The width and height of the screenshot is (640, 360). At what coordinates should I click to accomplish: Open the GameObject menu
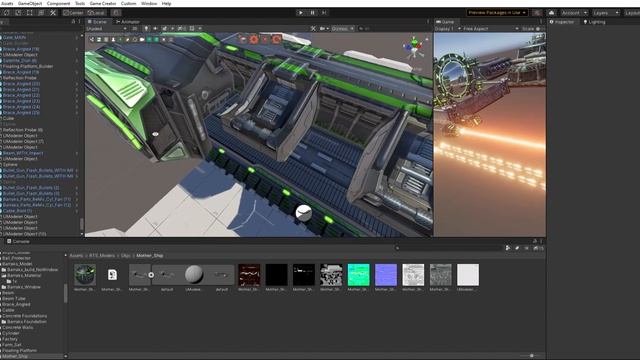pyautogui.click(x=30, y=3)
